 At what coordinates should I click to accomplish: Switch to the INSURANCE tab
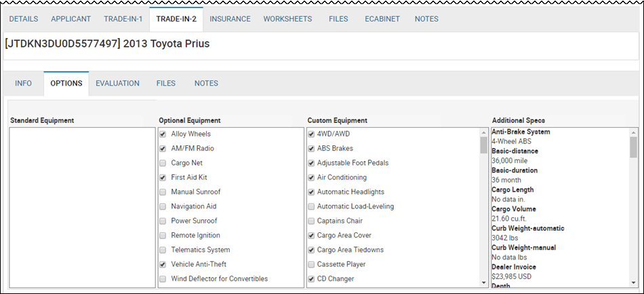[x=230, y=19]
